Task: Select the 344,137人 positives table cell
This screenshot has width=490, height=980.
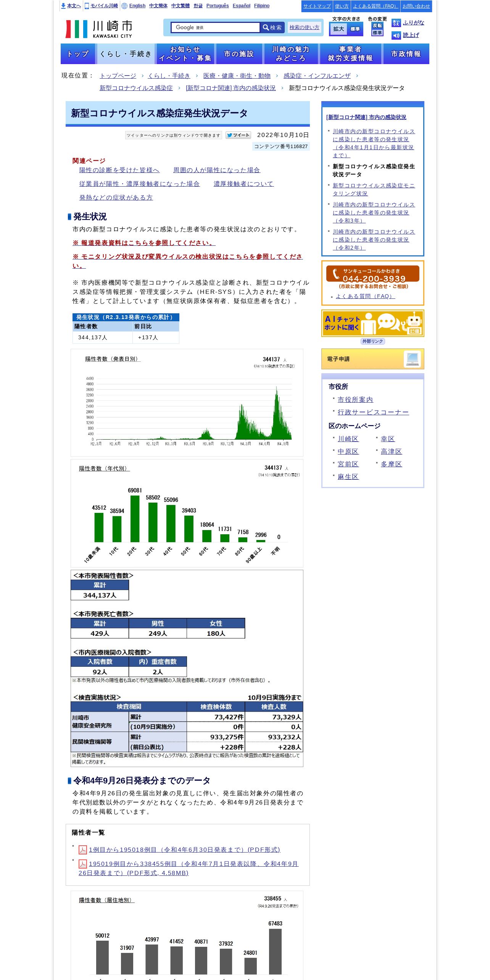Action: (103, 337)
